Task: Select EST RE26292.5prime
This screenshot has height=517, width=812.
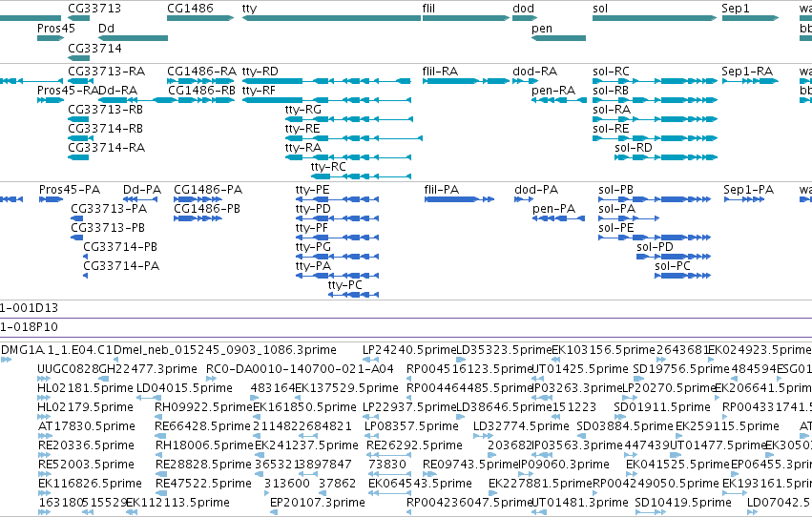Action: (414, 445)
